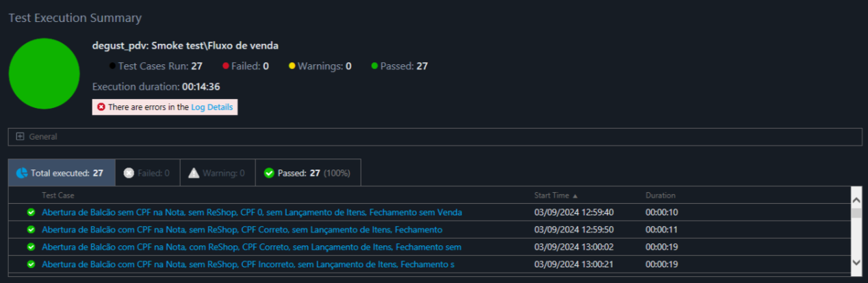Click the green check icon of first test
868x283 pixels.
coord(31,213)
